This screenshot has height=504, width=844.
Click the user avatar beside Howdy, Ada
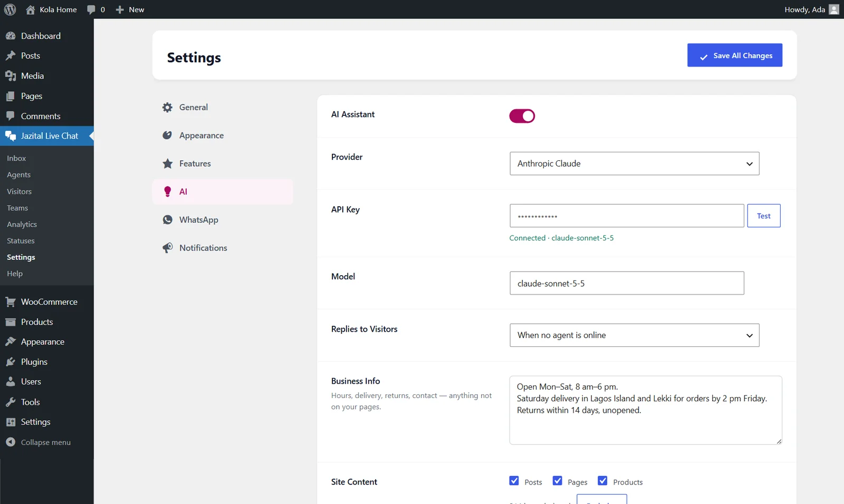pos(834,9)
